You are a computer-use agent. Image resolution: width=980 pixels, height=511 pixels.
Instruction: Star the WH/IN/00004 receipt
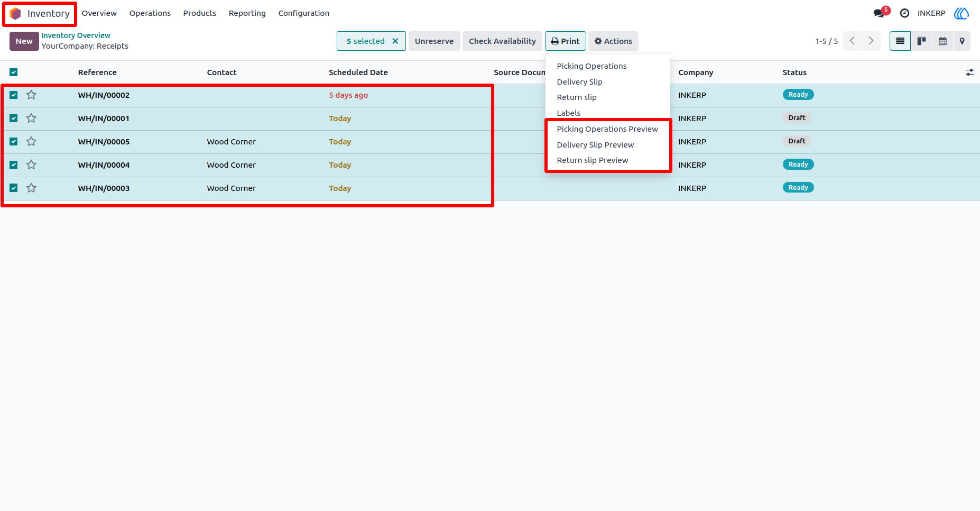(32, 165)
